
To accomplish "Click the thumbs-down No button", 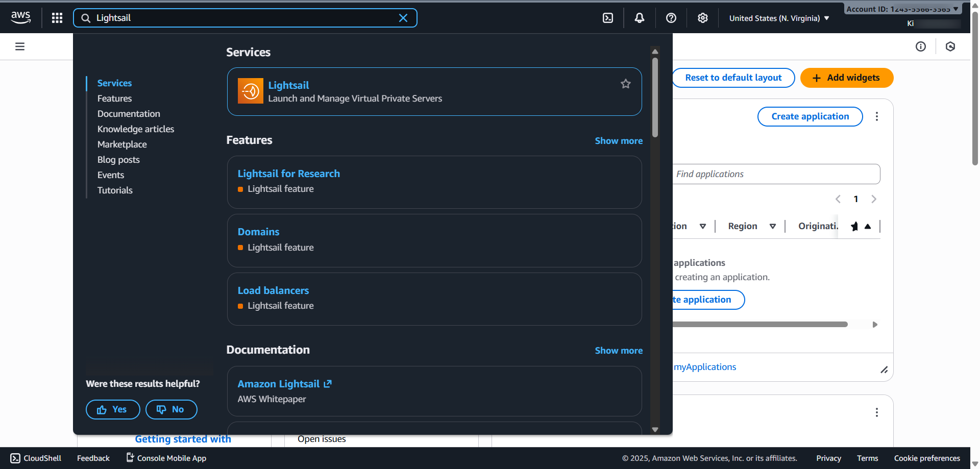I will (x=171, y=409).
